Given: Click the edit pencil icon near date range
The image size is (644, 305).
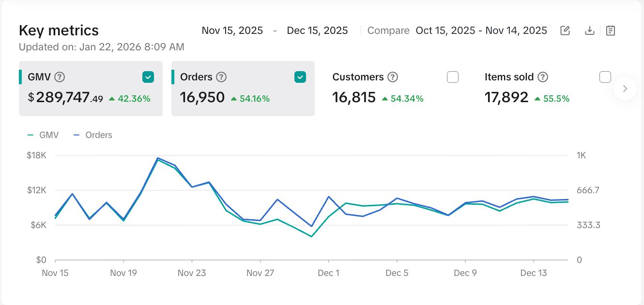Looking at the screenshot, I should pyautogui.click(x=565, y=30).
